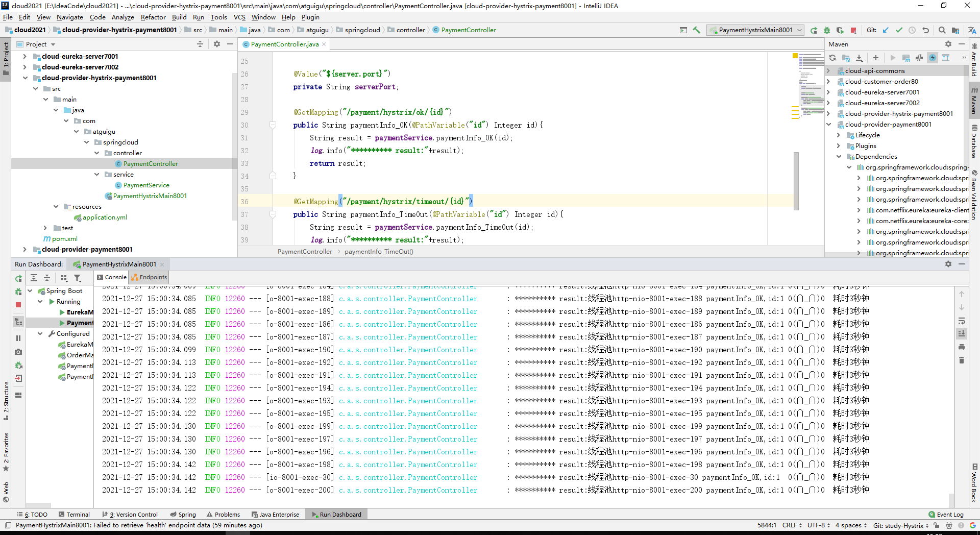Toggle Maven Offline Mode icon
The height and width of the screenshot is (535, 980).
919,58
